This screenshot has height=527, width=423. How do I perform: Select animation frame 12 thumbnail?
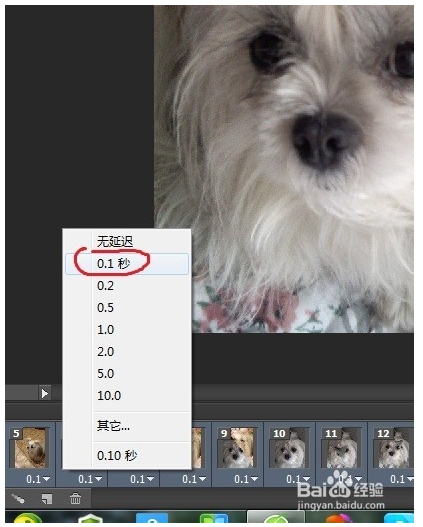pos(393,448)
